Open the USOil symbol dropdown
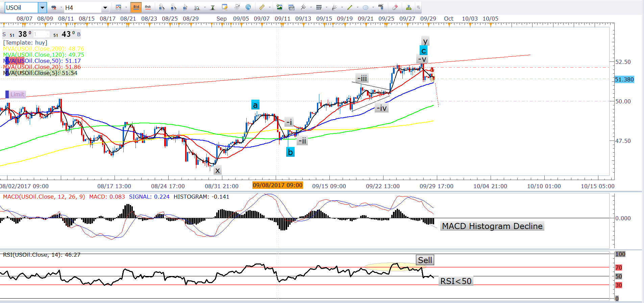The image size is (644, 303). click(42, 7)
